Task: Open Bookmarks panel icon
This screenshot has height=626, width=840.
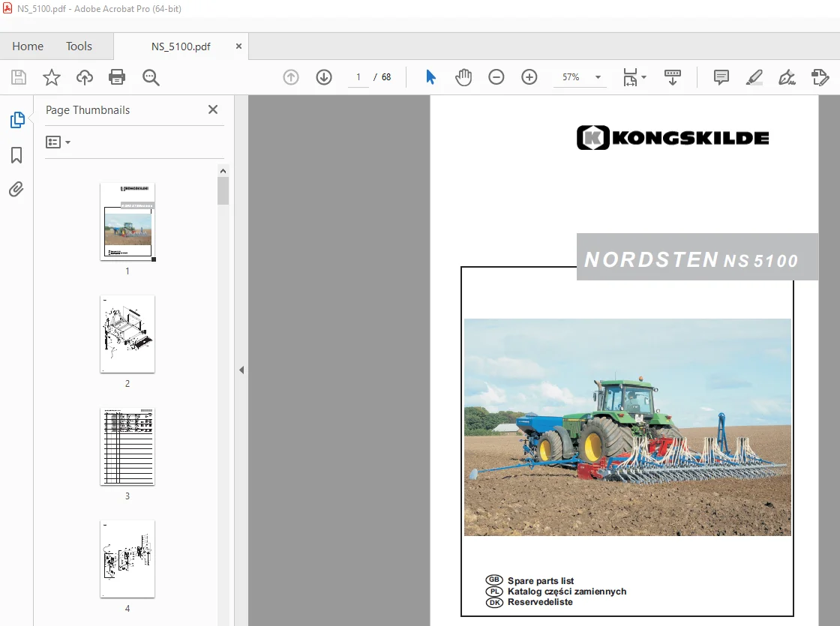Action: pos(16,155)
